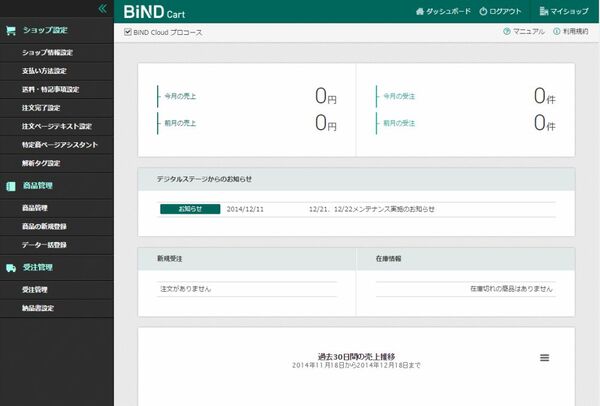Click the 前月の売上 label
600x406 pixels.
(x=180, y=123)
